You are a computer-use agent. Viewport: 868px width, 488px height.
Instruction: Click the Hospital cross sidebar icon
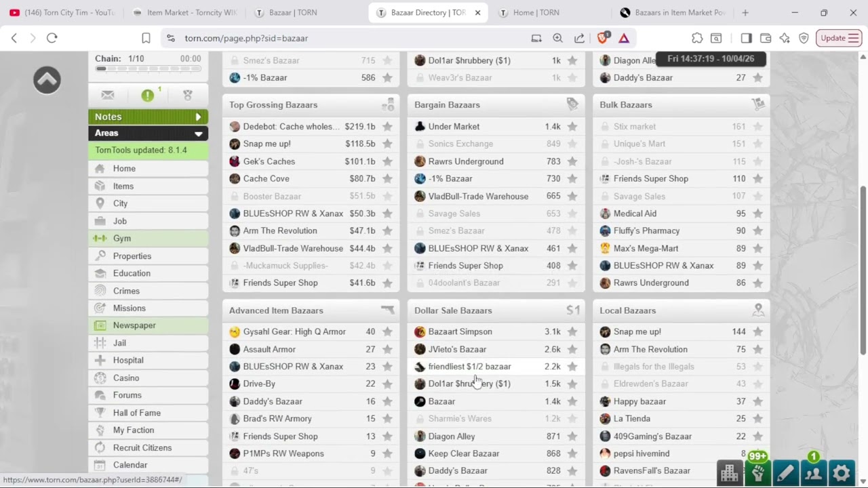point(100,361)
